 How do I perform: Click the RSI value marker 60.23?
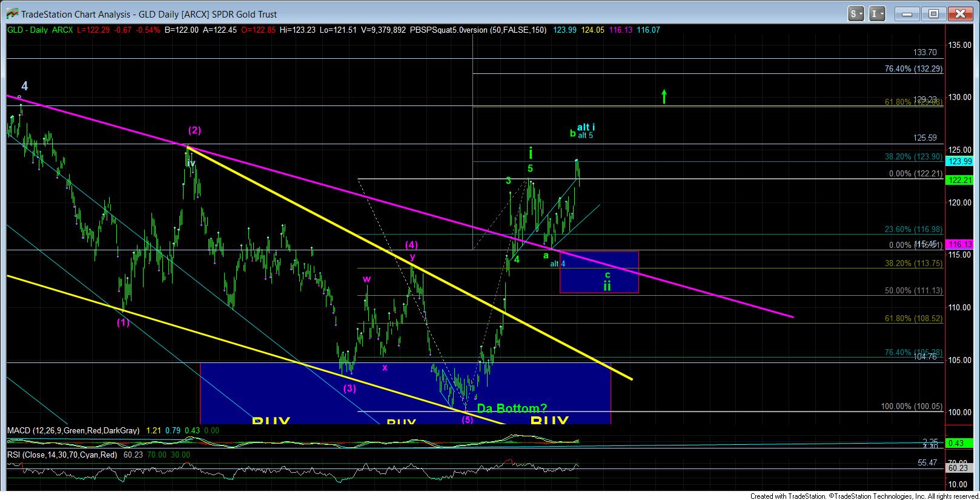[x=958, y=468]
